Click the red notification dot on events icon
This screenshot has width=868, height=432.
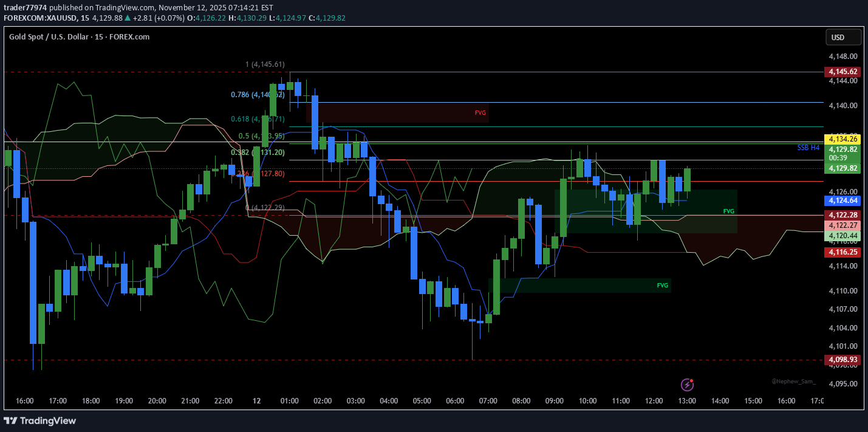tap(691, 380)
